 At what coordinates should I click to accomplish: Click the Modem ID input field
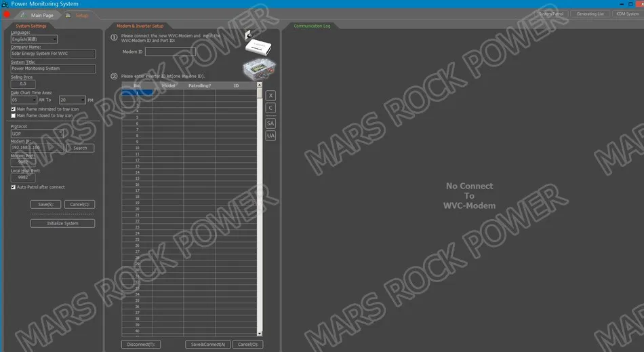tap(170, 52)
